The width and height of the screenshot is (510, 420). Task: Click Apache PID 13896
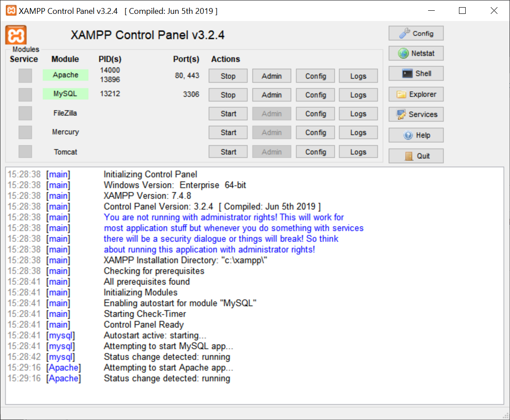pos(110,80)
